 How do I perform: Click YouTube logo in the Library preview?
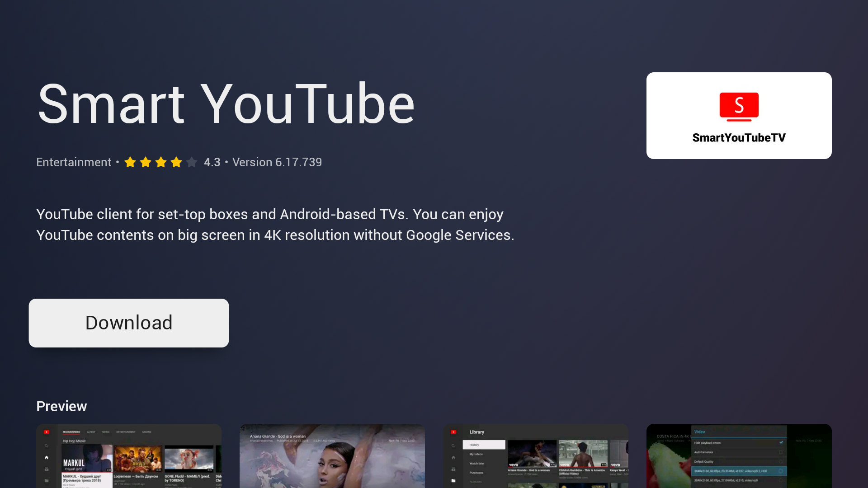(453, 432)
